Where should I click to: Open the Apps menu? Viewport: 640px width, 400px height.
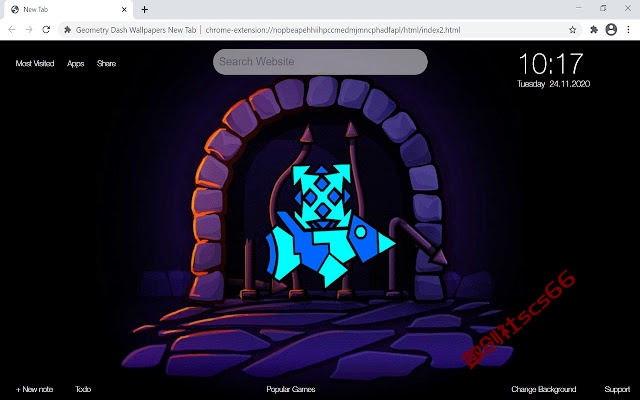[76, 64]
